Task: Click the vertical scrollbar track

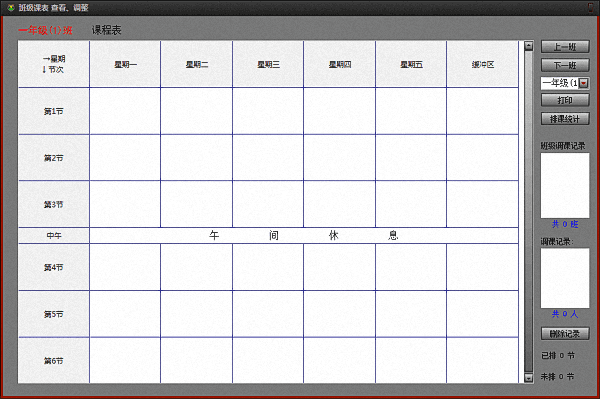Action: coord(528,212)
